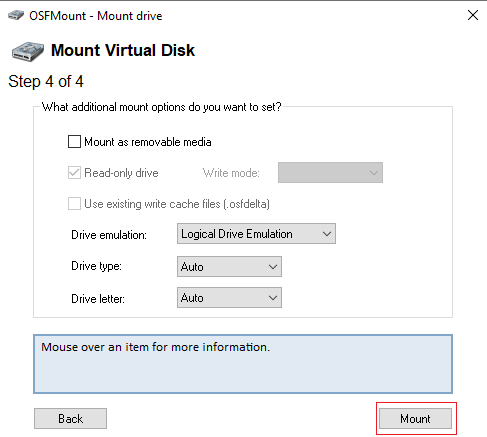Click the Mouse over an item information box

pyautogui.click(x=243, y=364)
